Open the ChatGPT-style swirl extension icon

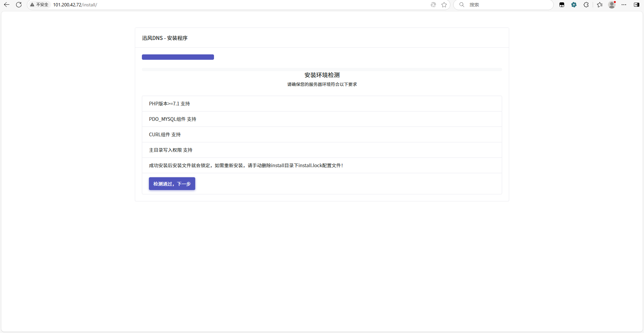point(574,5)
